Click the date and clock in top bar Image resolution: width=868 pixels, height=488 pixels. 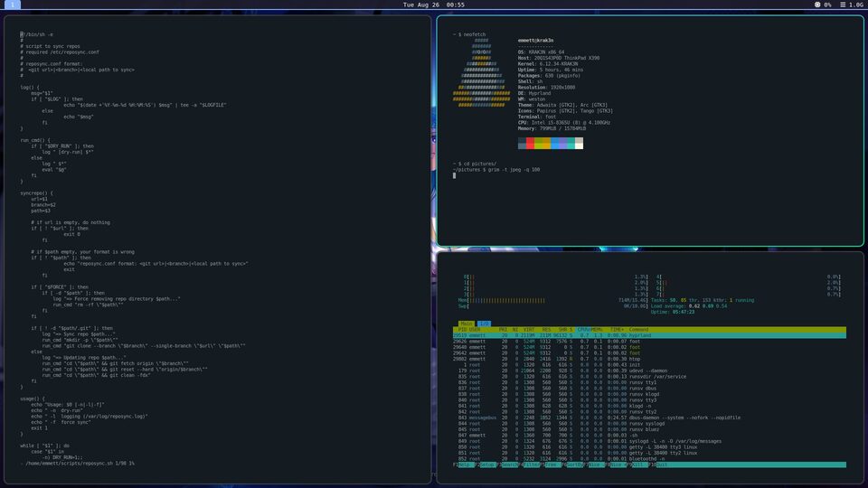tap(433, 5)
